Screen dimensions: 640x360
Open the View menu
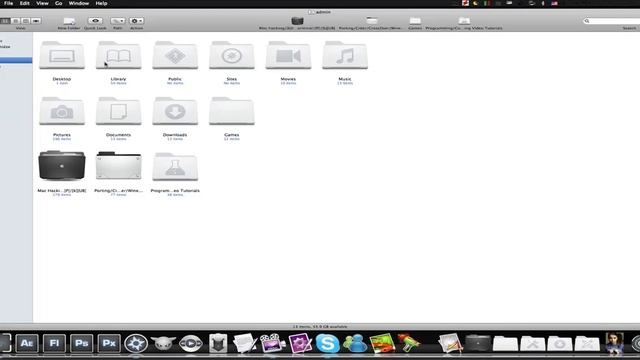42,3
